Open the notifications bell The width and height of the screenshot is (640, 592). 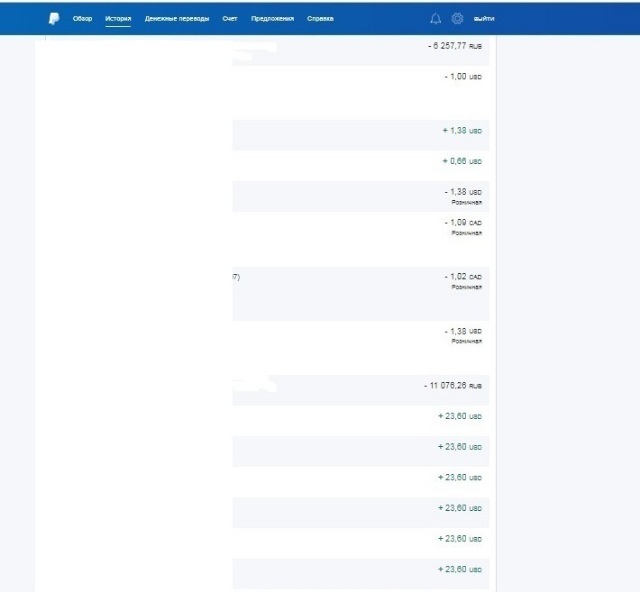tap(435, 18)
